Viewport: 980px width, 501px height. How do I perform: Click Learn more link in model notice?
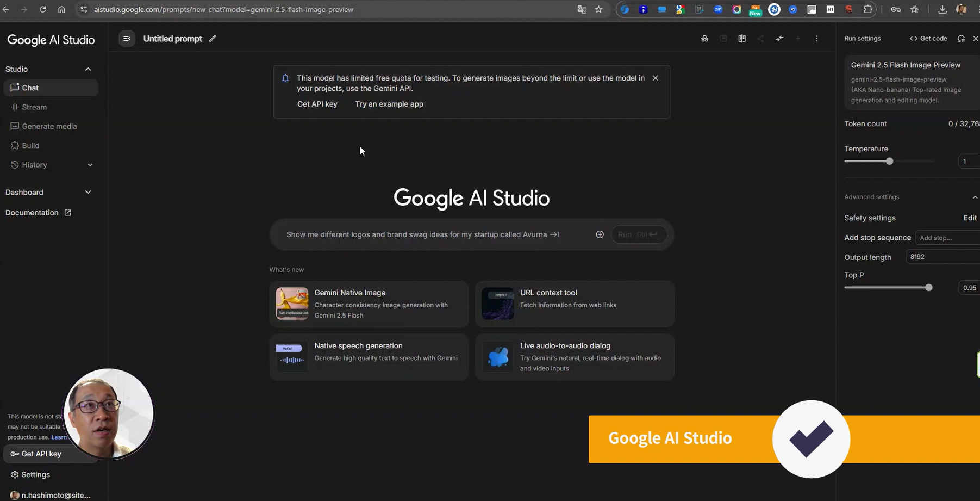(x=59, y=437)
